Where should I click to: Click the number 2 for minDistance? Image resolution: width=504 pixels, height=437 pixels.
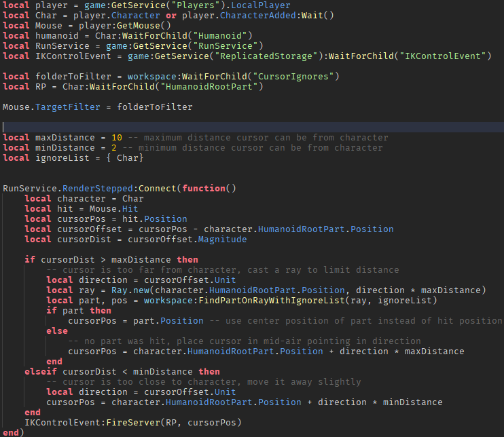(114, 147)
